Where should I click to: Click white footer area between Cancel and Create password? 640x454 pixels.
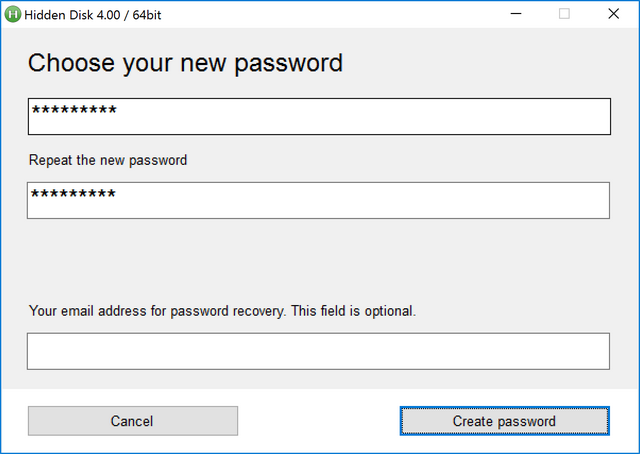[x=318, y=421]
